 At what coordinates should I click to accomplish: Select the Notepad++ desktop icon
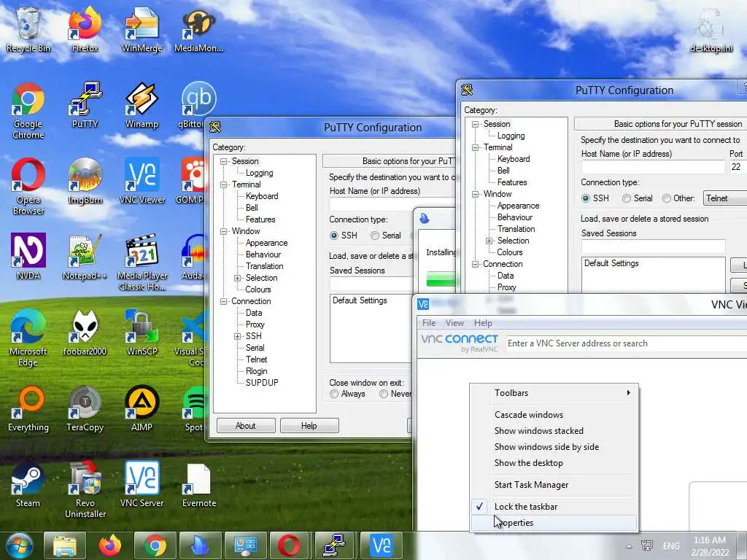point(85,257)
